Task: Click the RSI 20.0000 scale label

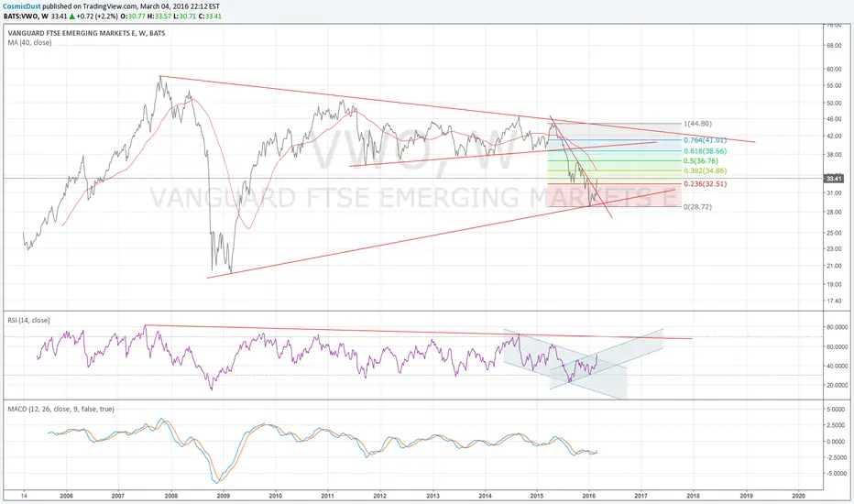Action: click(x=836, y=385)
